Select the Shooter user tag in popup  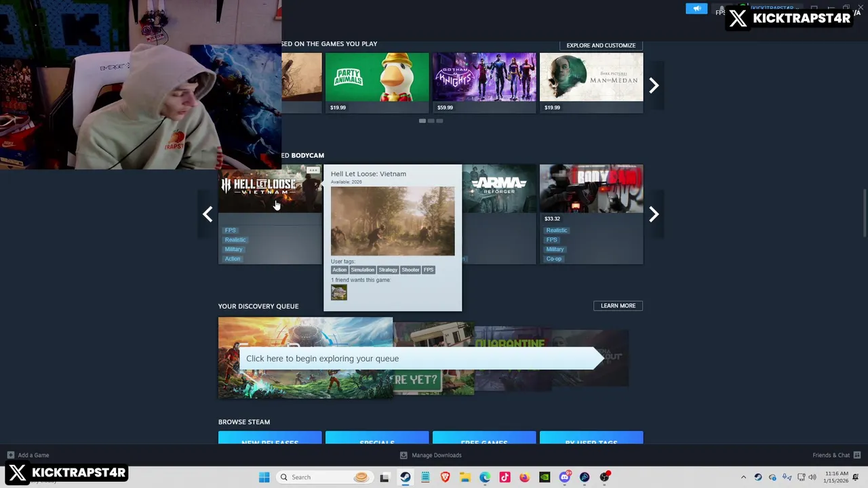(x=410, y=270)
